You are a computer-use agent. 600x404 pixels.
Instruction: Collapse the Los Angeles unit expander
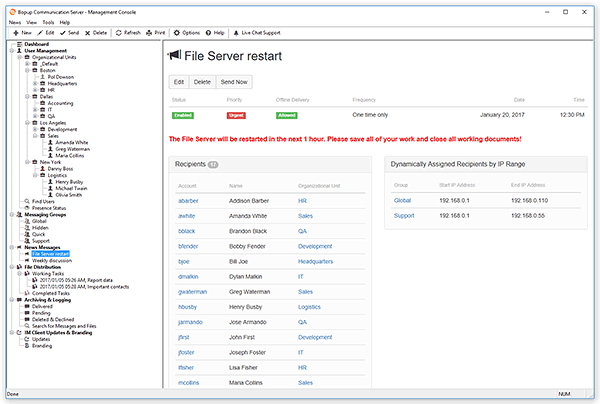27,123
